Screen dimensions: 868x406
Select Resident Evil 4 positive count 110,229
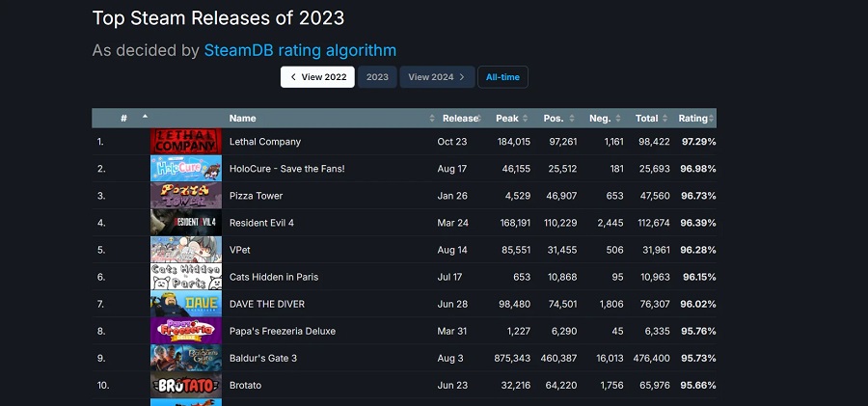[x=560, y=223]
